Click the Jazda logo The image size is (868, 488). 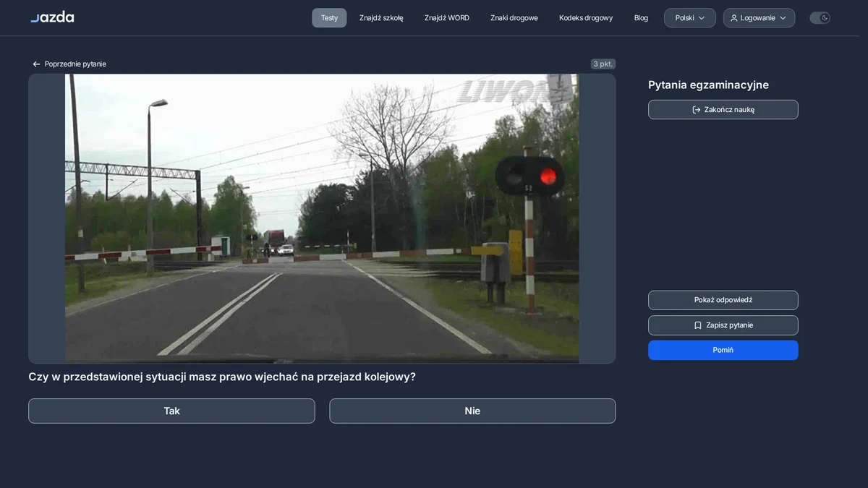[52, 17]
